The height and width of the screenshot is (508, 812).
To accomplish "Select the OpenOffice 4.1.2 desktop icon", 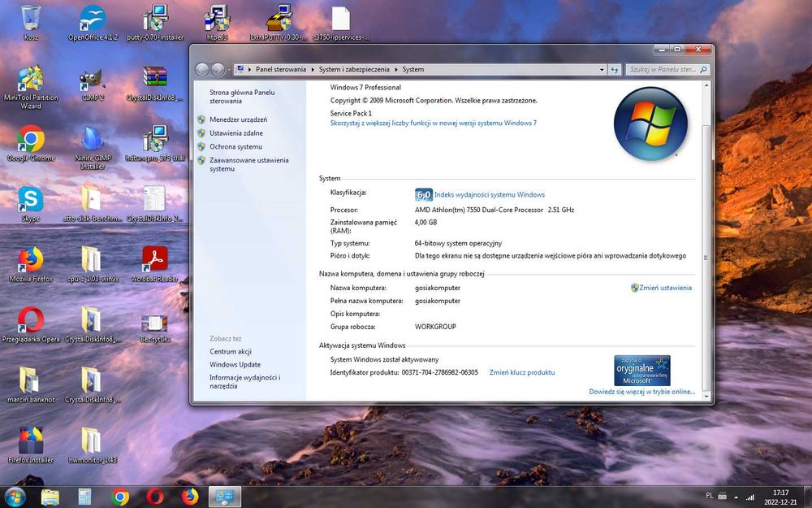I will 93,20.
